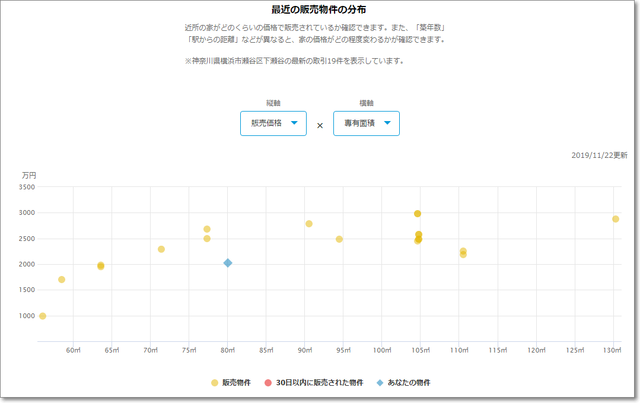Select the yellow point pair near 63㎡

tap(101, 266)
